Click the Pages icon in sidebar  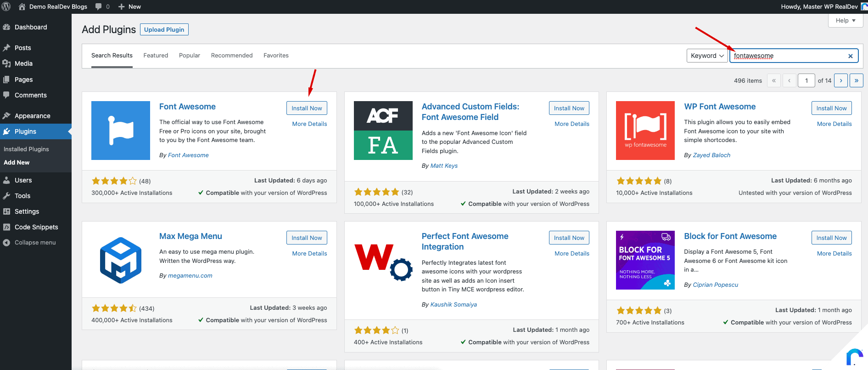coord(6,80)
